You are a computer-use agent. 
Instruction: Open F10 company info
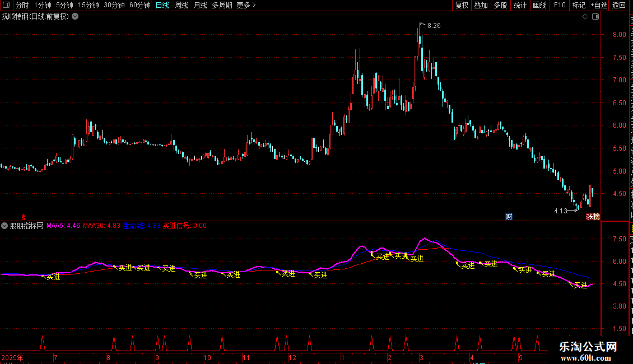(559, 5)
